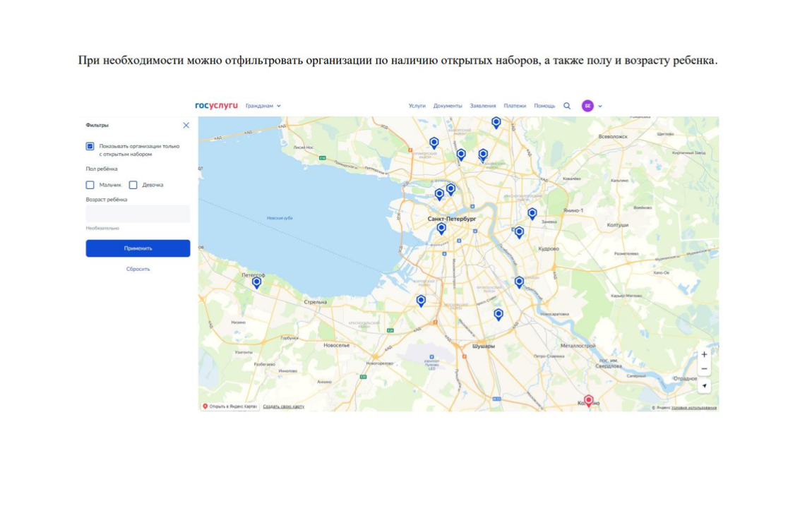812x525 pixels.
Task: Toggle show only organizations with open enrollment
Action: 90,146
